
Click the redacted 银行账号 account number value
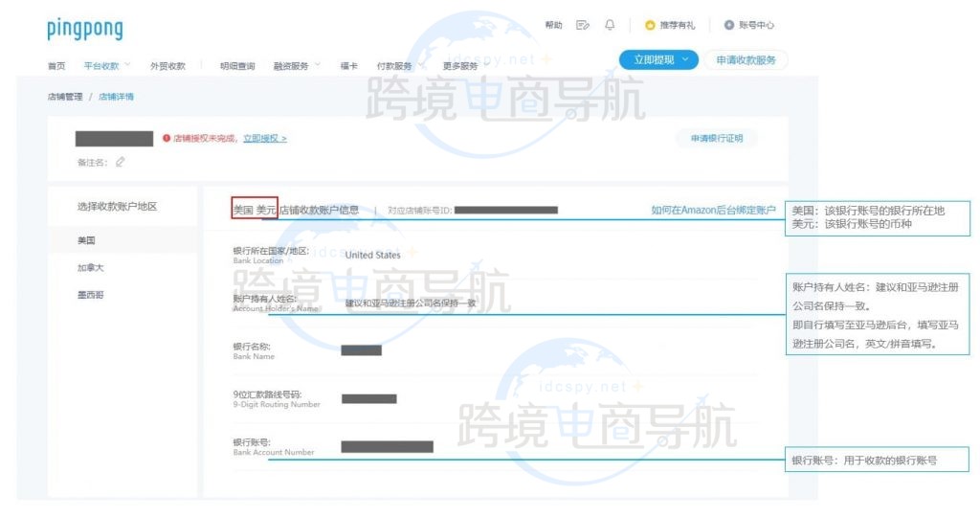pos(387,446)
